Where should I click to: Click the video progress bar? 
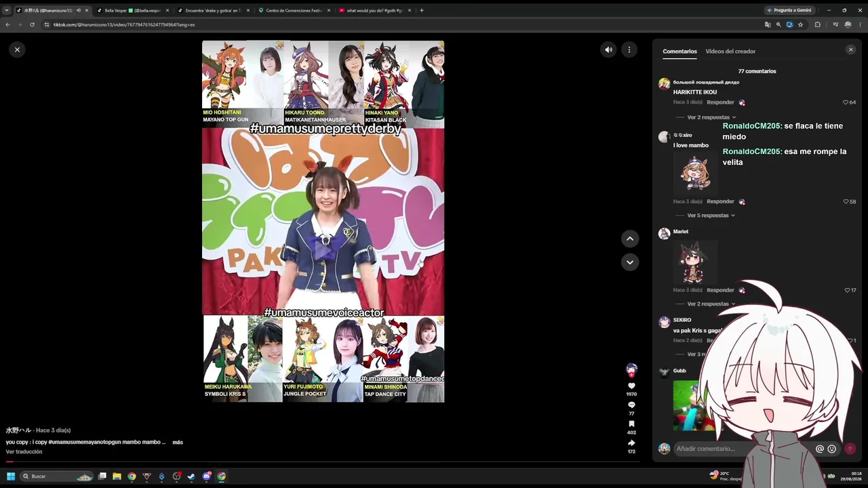pyautogui.click(x=322, y=462)
